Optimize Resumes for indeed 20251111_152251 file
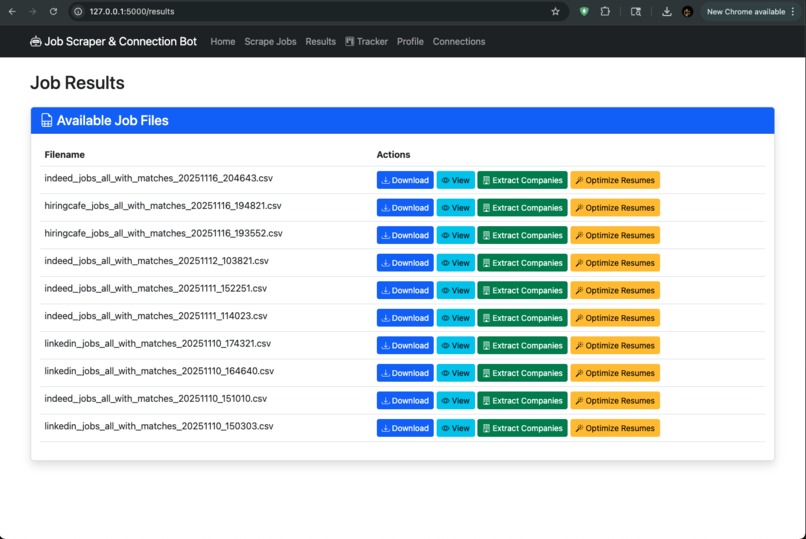The image size is (806, 539). point(615,290)
